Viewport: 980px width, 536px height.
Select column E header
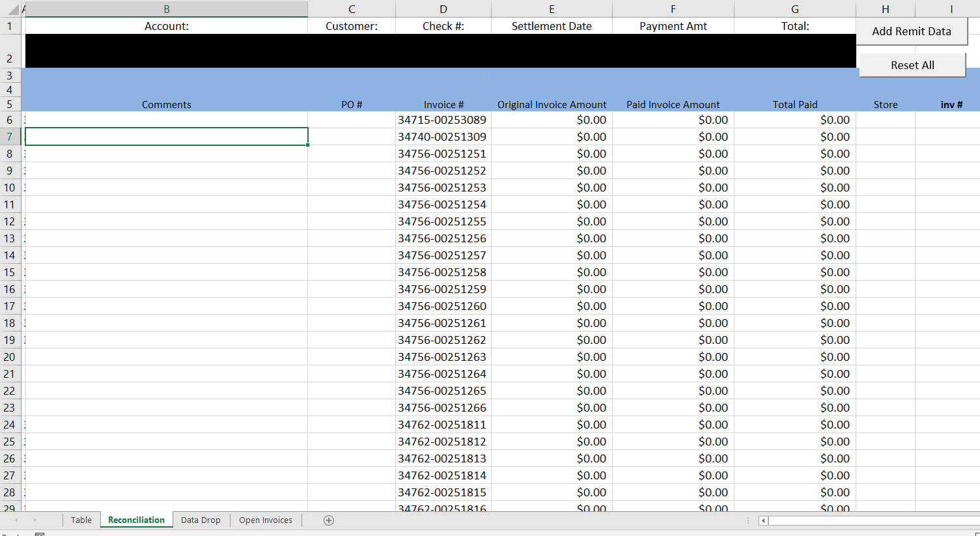click(552, 8)
